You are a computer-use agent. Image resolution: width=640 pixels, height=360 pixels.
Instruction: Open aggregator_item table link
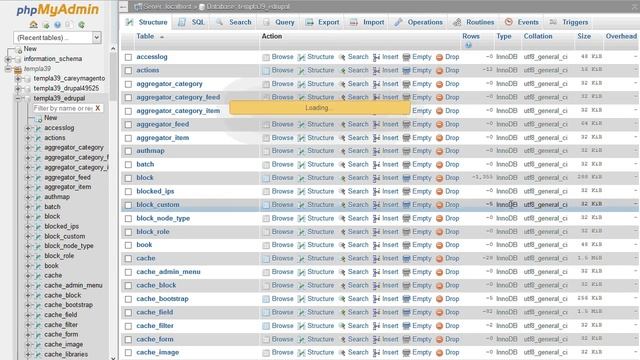tap(162, 138)
